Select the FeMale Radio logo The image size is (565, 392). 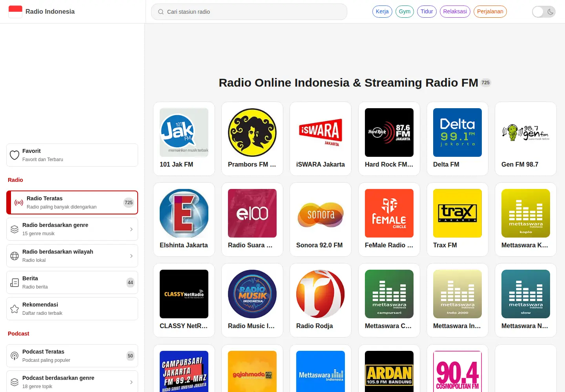coord(389,213)
